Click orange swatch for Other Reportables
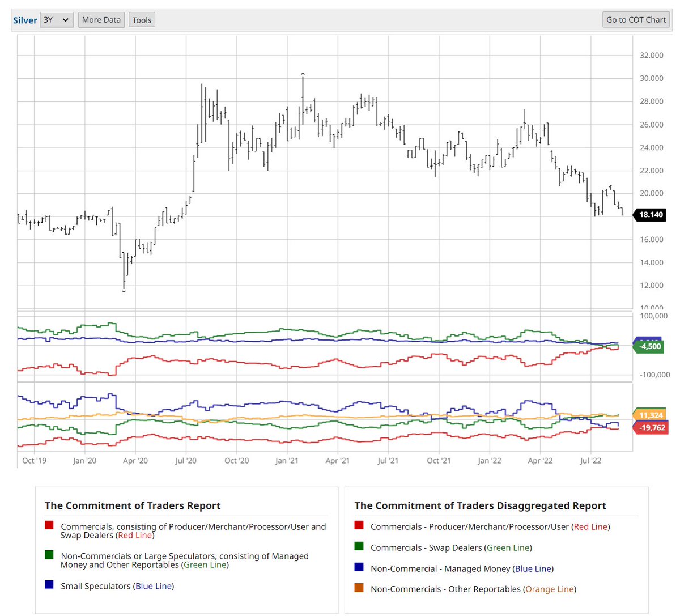680x616 pixels. coord(359,588)
